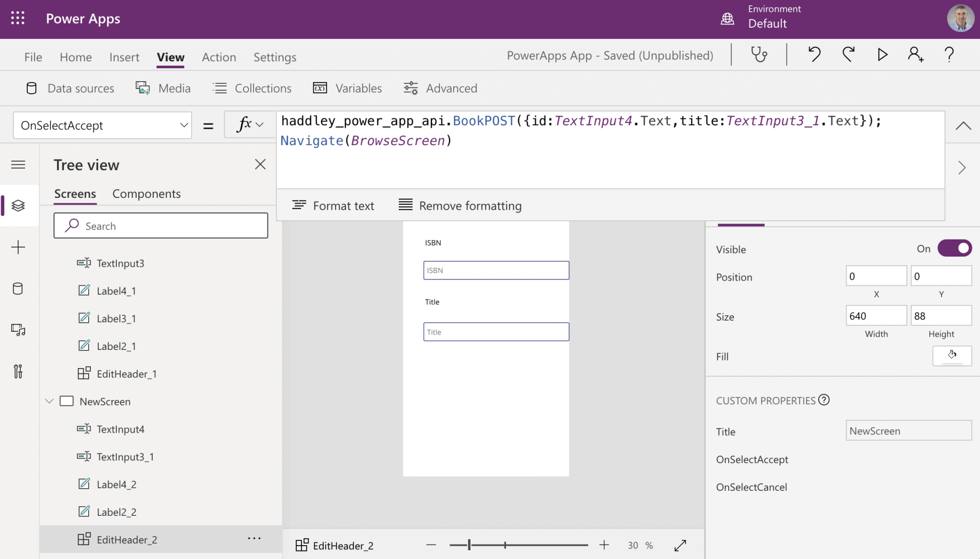
Task: Open the app launcher waffle icon
Action: point(18,19)
